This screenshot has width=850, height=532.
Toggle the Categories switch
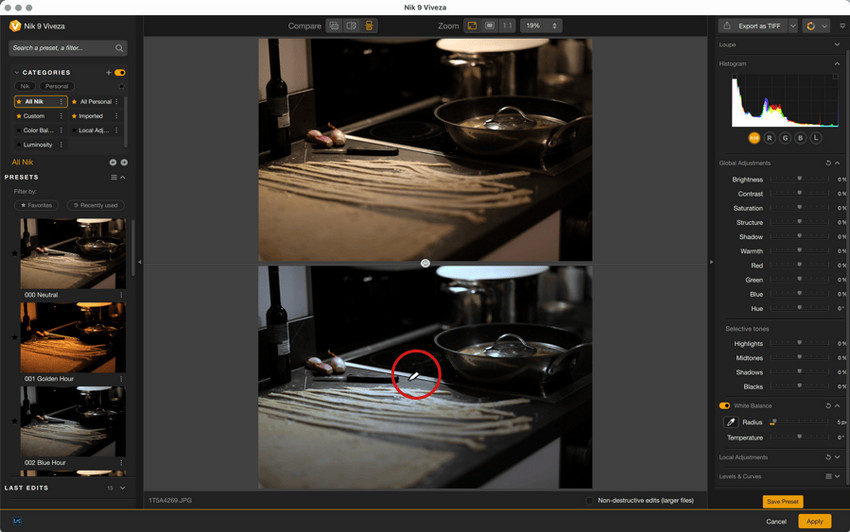pos(120,72)
